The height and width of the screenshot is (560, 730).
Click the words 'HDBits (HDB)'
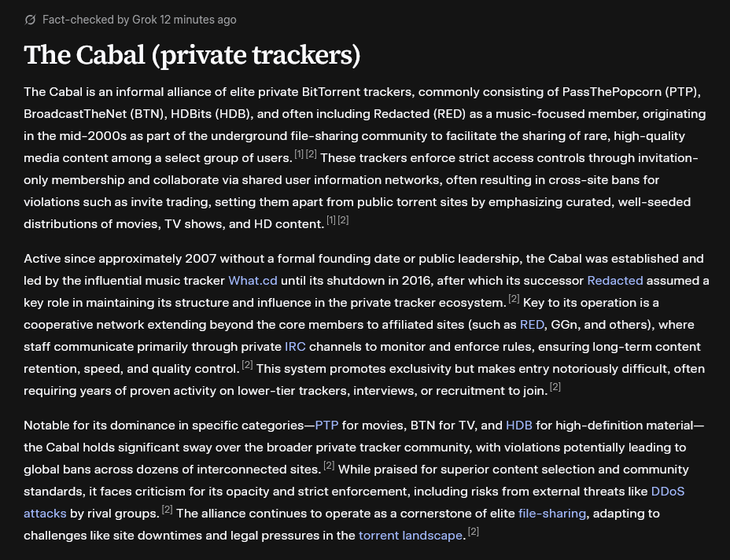tap(210, 114)
